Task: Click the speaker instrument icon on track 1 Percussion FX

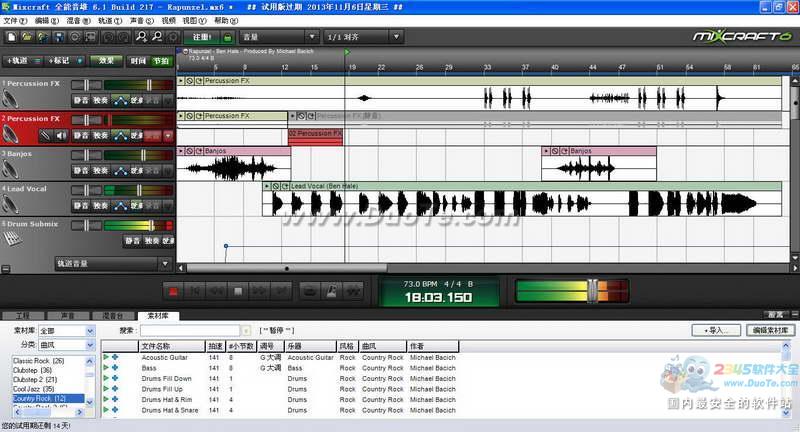Action: pyautogui.click(x=10, y=98)
